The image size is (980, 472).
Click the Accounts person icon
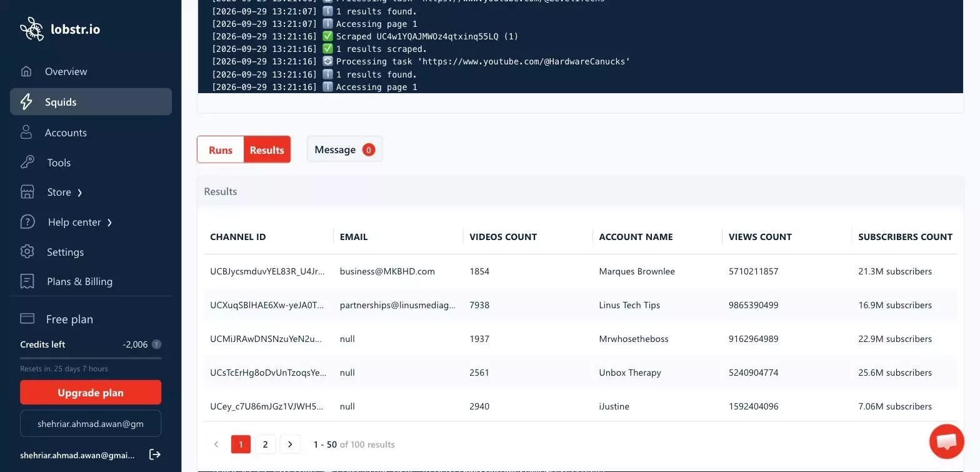pyautogui.click(x=26, y=133)
